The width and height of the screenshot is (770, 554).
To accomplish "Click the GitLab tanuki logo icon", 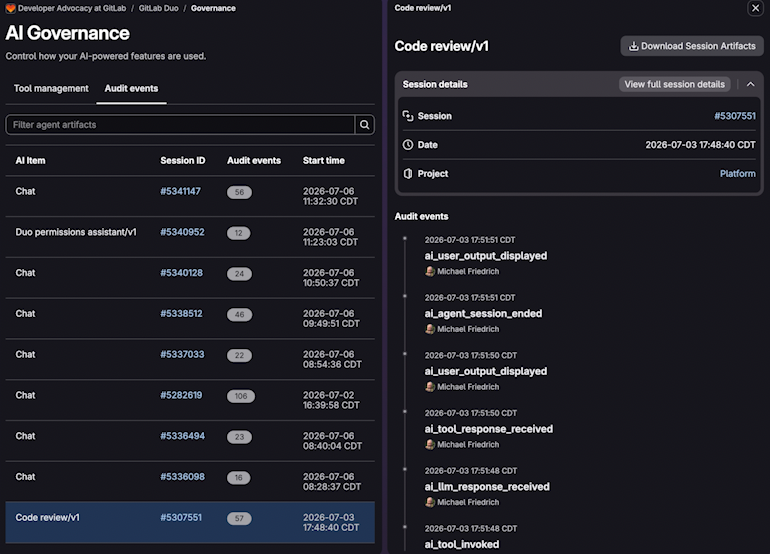I will coord(10,8).
